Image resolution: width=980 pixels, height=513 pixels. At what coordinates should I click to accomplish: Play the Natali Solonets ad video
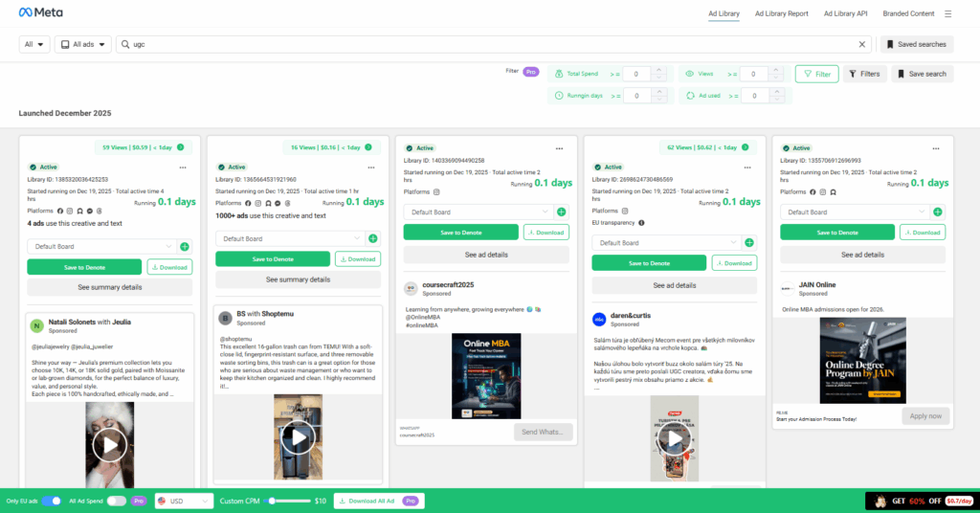(x=109, y=445)
